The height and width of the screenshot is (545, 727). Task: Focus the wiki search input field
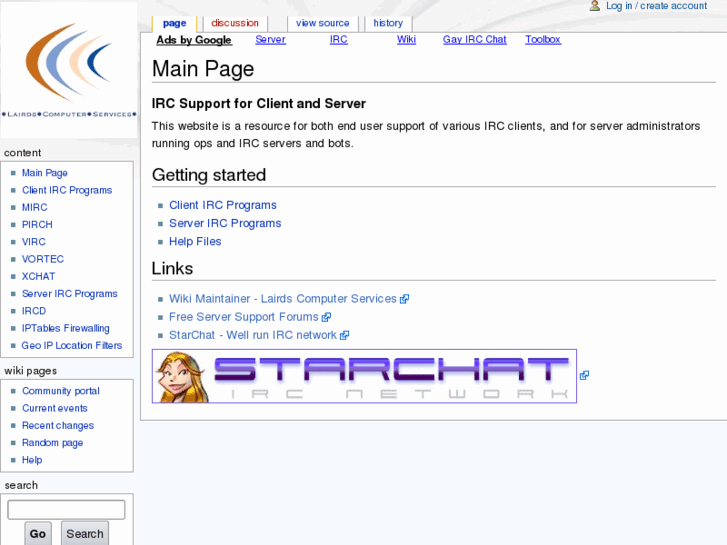pos(66,510)
